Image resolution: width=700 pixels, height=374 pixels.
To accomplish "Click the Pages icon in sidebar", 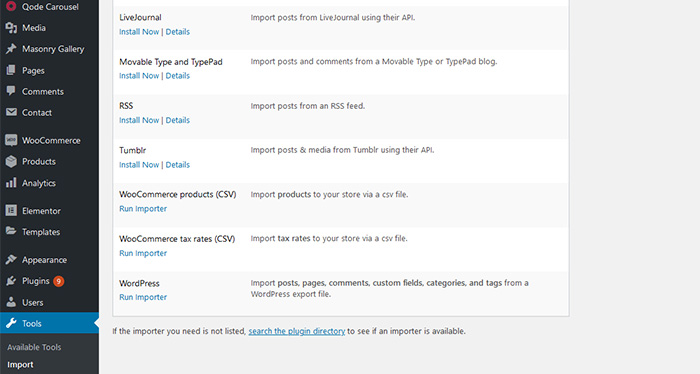I will (x=11, y=70).
